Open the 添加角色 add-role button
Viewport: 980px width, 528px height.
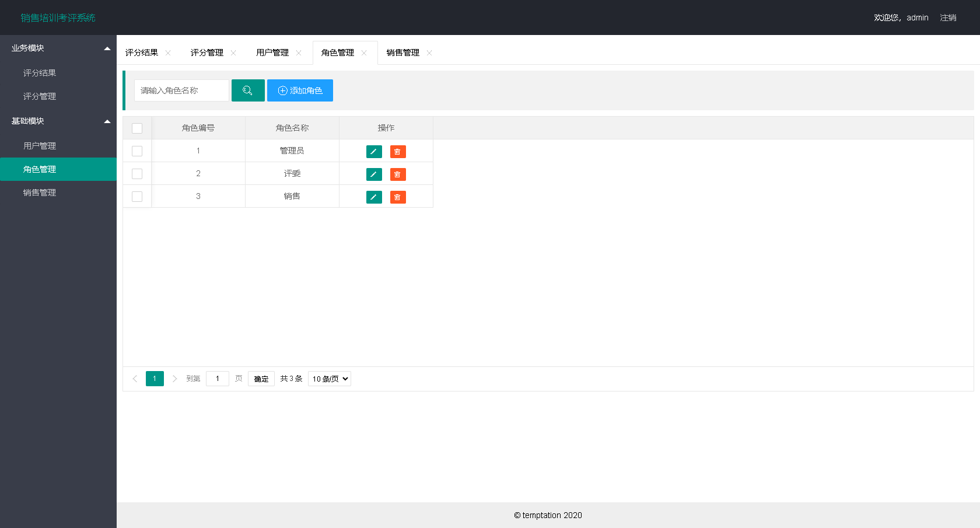(x=300, y=90)
